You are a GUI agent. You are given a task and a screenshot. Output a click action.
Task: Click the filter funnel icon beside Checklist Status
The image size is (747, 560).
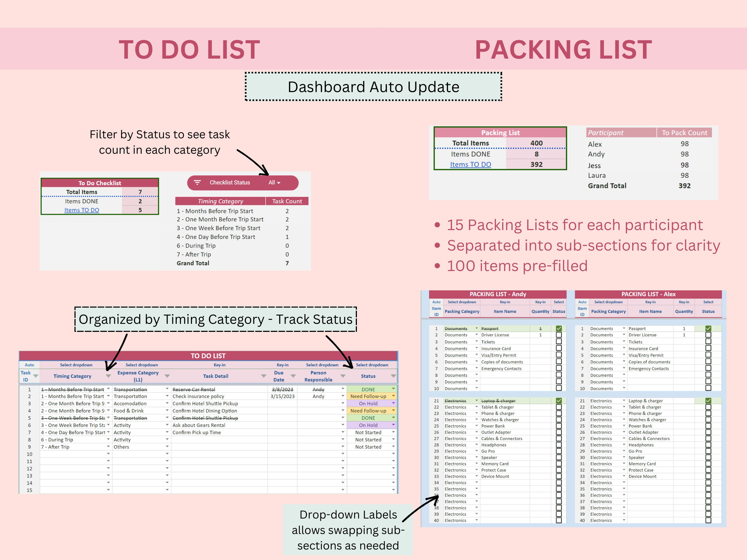click(198, 183)
